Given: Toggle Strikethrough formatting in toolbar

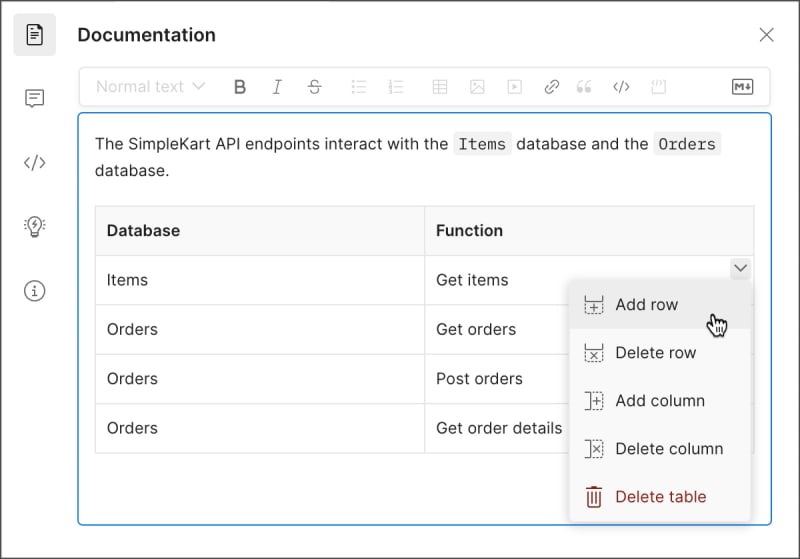Looking at the screenshot, I should click(x=314, y=87).
